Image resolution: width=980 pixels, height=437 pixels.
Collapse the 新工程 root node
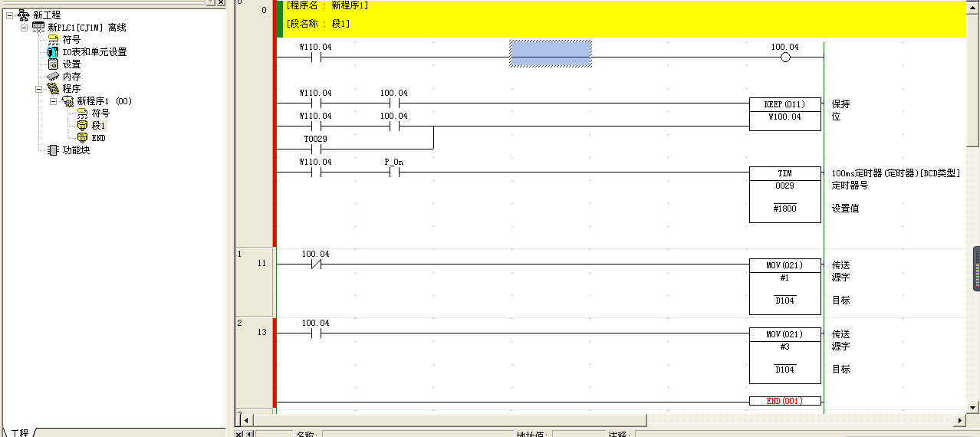pos(9,15)
